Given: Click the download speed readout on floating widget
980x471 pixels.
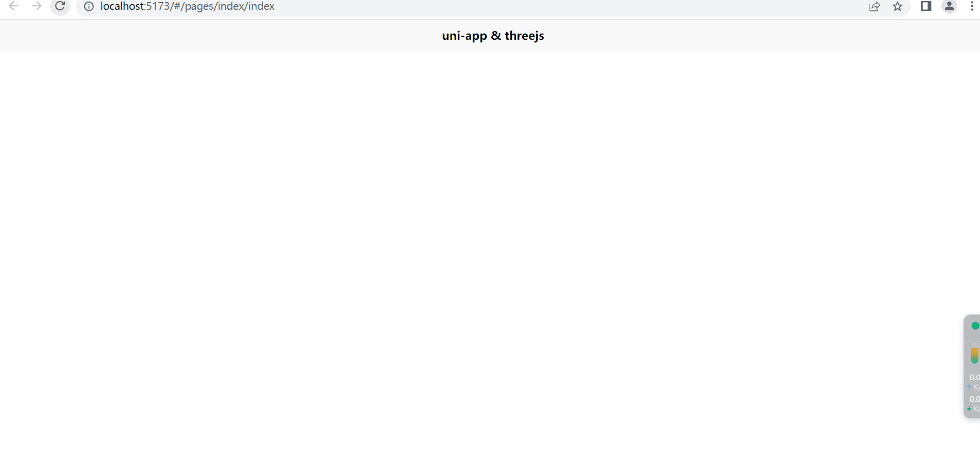Looking at the screenshot, I should (x=974, y=403).
